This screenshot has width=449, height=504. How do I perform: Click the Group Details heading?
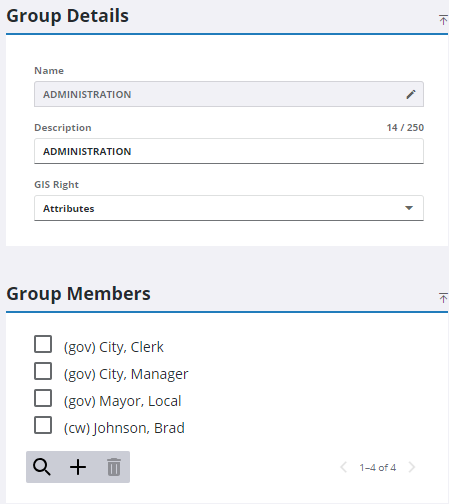(68, 16)
